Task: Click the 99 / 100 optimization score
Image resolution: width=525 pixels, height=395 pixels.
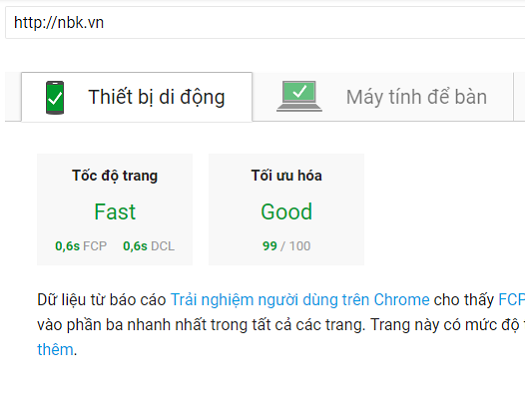Action: click(286, 246)
